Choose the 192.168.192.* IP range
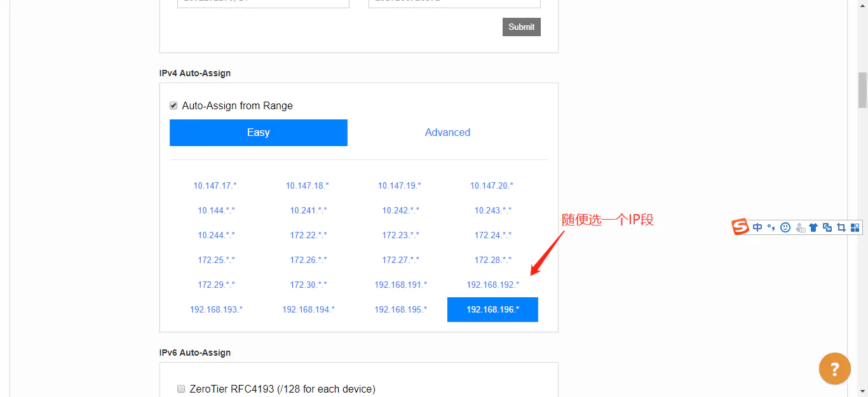This screenshot has width=868, height=397. pos(493,285)
